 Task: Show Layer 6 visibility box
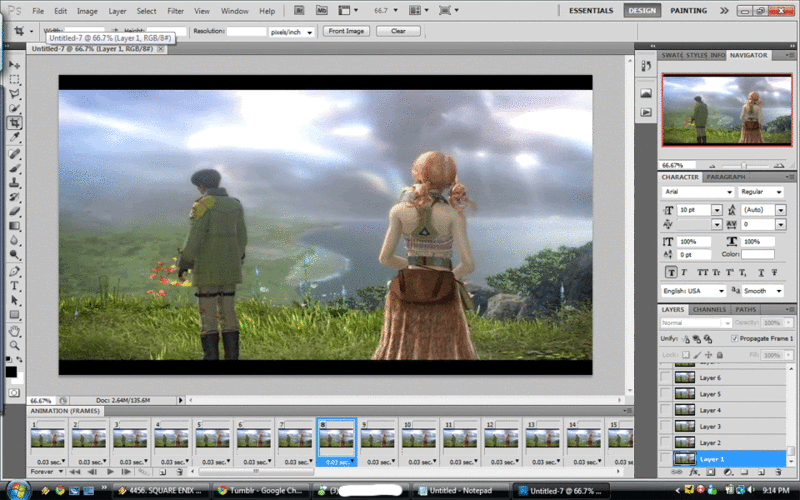[665, 378]
